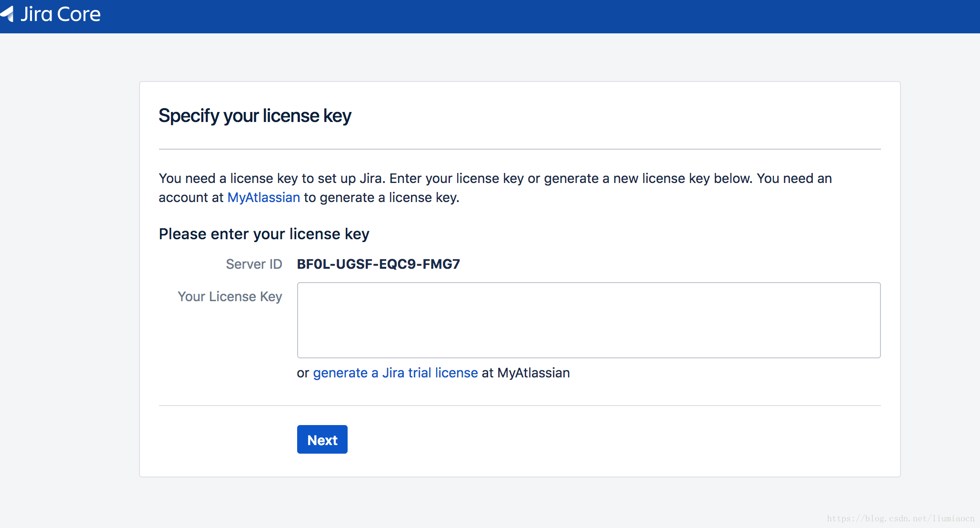Click the Your License Key label
This screenshot has height=528, width=980.
[x=230, y=296]
